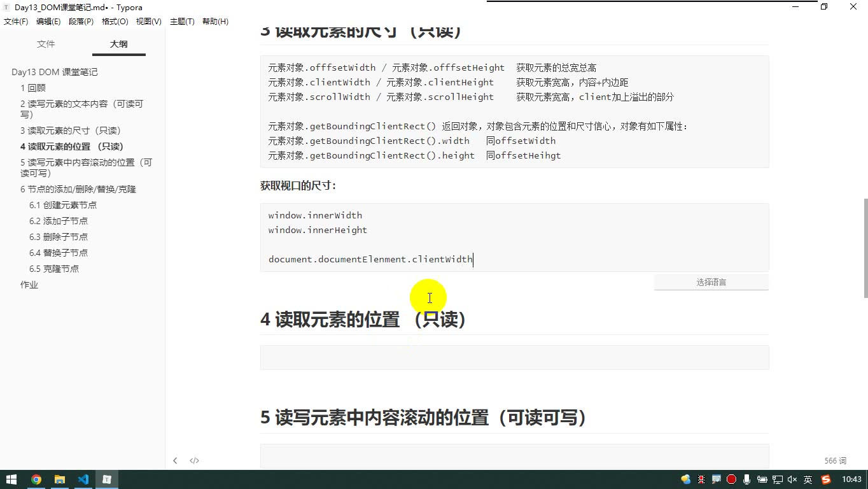
Task: Jump to outline item 6.1 创建元素节点
Action: pyautogui.click(x=63, y=205)
